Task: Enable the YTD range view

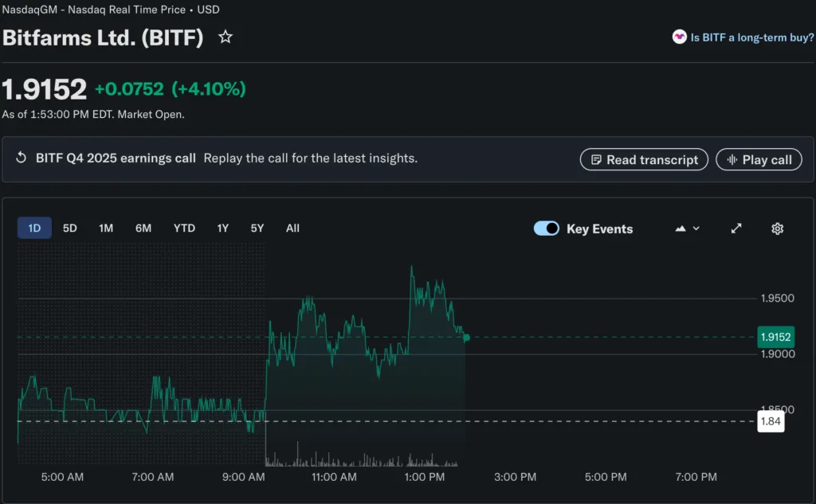Action: click(x=184, y=228)
